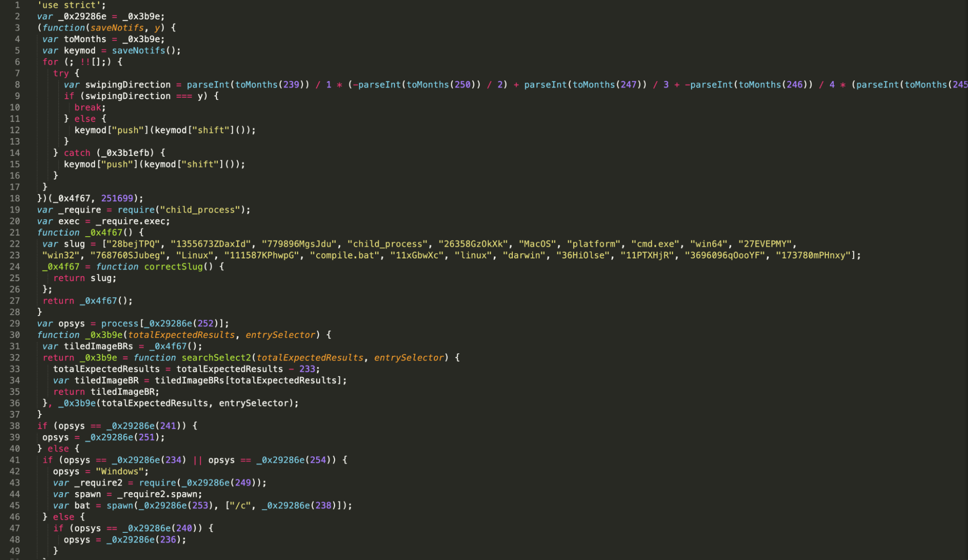Click the "Windows" string on line 42

[120, 471]
